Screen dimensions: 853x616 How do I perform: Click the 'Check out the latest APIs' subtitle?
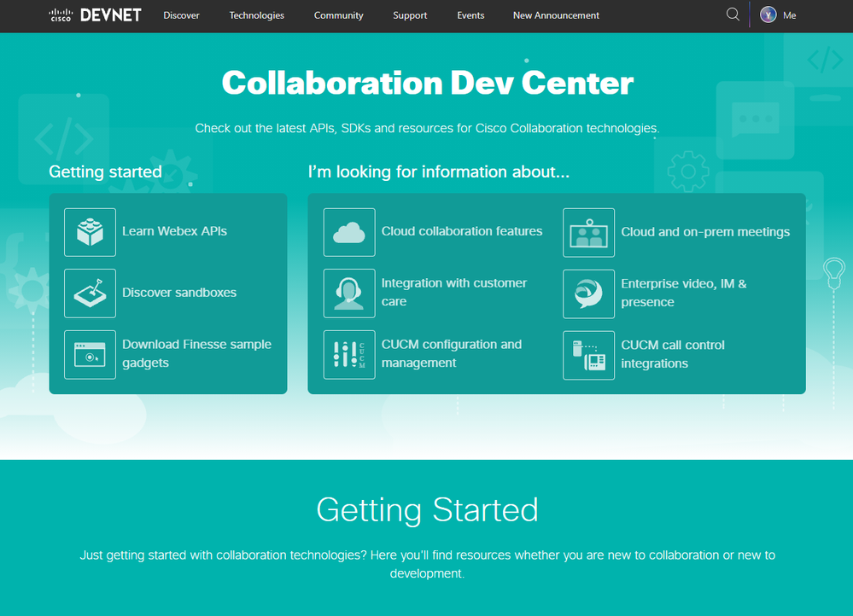(428, 128)
